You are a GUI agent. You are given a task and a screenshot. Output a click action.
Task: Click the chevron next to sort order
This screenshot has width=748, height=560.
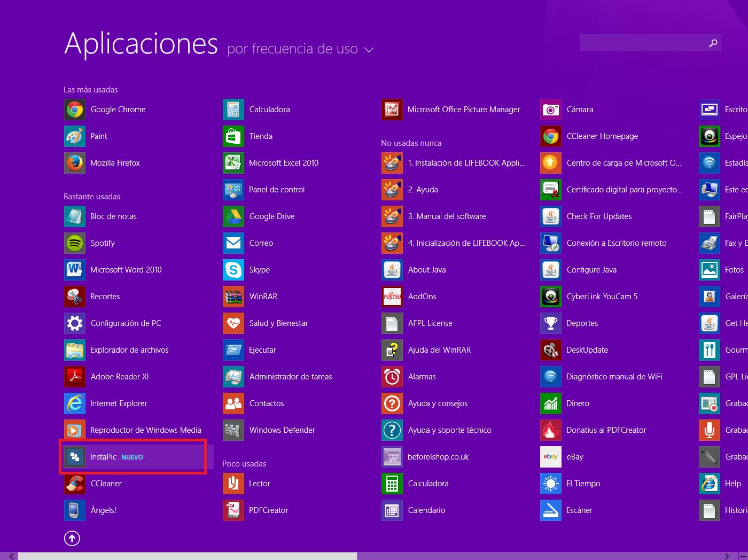click(x=369, y=50)
